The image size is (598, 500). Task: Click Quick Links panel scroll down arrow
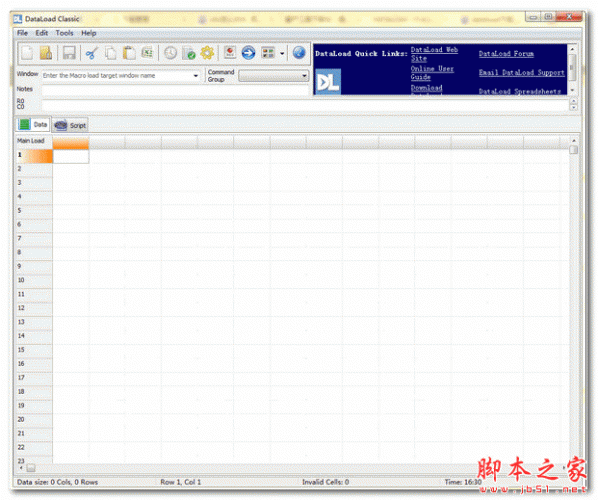(x=572, y=90)
